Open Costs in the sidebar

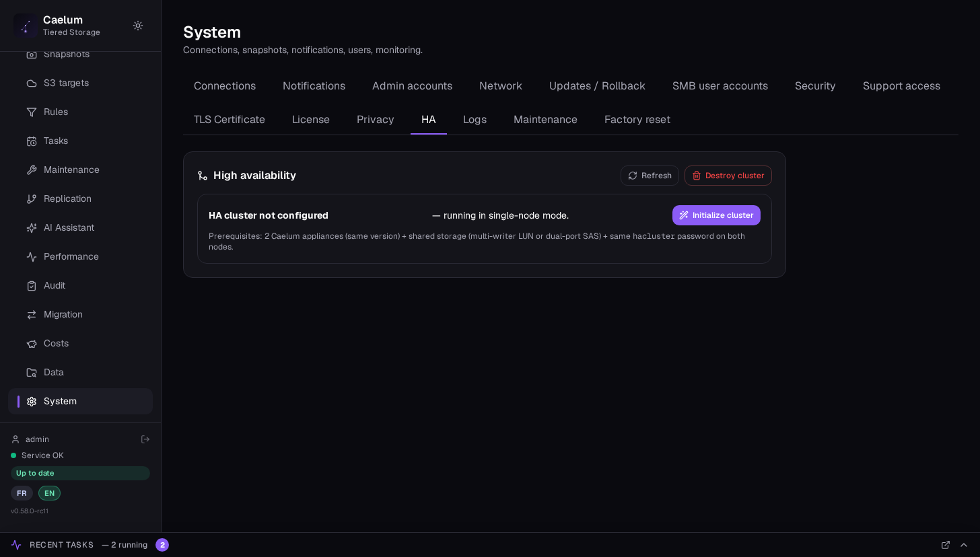pos(80,344)
